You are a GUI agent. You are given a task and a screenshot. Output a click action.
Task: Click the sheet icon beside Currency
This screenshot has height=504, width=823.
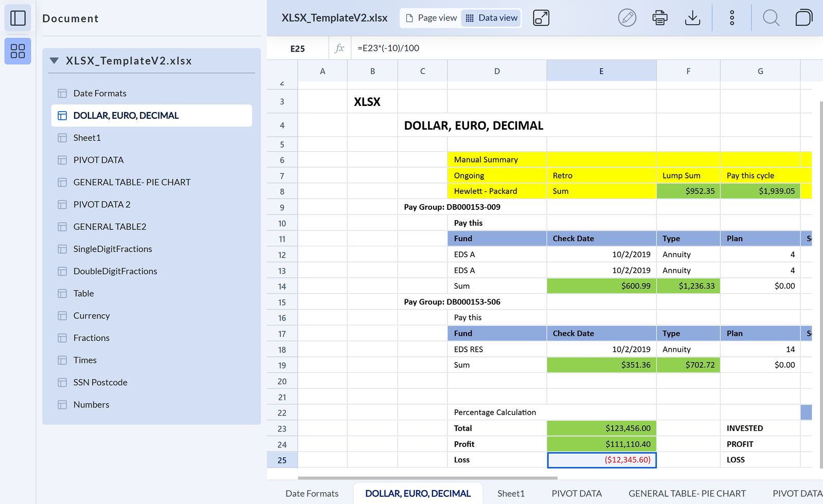(62, 316)
